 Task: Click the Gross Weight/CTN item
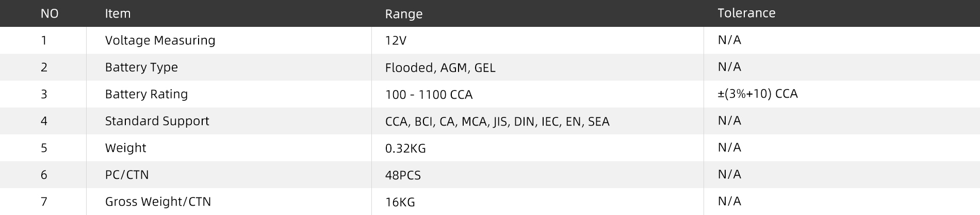point(158,202)
